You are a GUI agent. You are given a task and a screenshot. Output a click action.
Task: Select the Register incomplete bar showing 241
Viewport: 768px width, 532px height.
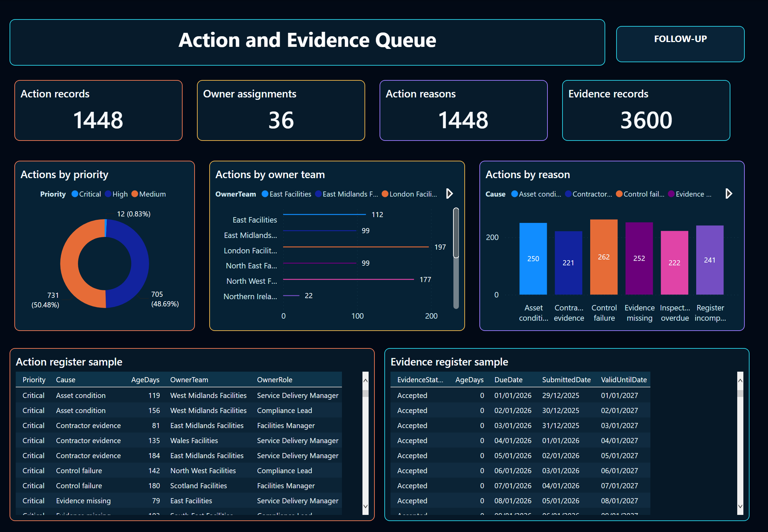(x=710, y=260)
